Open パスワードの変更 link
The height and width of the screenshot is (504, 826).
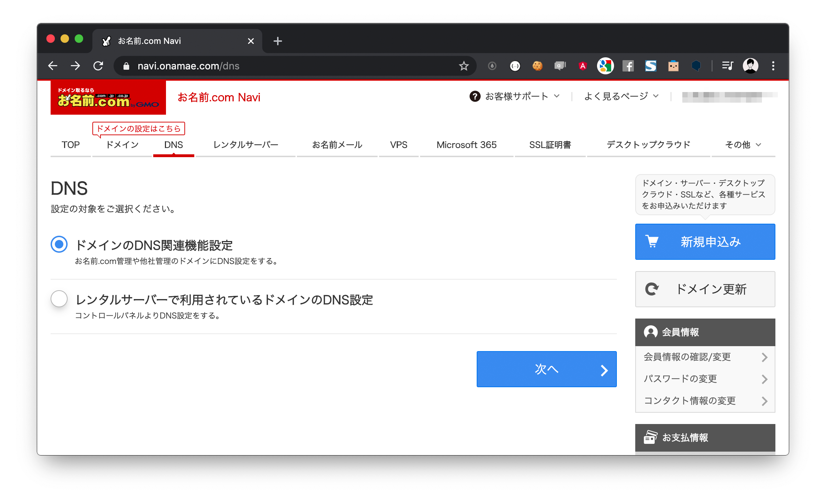705,379
